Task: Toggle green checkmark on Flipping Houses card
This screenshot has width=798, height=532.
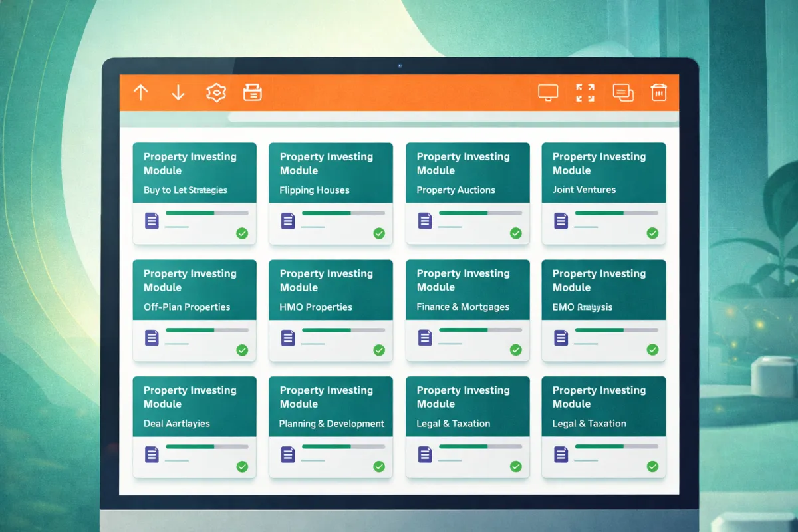Action: click(x=379, y=233)
